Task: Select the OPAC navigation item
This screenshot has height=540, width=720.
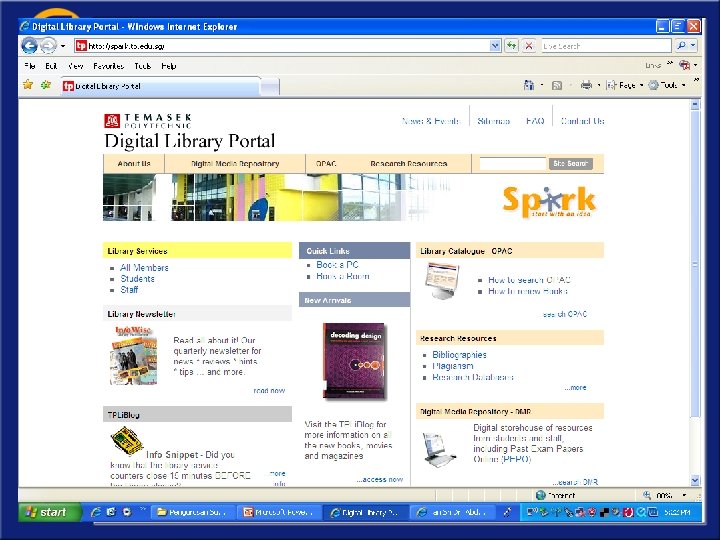Action: (326, 164)
